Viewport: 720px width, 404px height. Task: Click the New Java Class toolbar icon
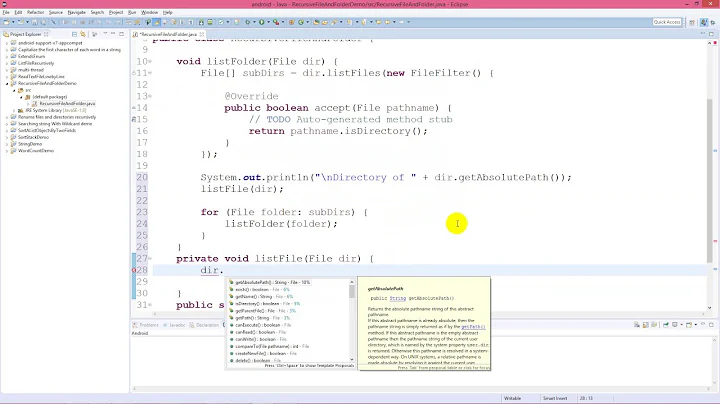tap(301, 22)
